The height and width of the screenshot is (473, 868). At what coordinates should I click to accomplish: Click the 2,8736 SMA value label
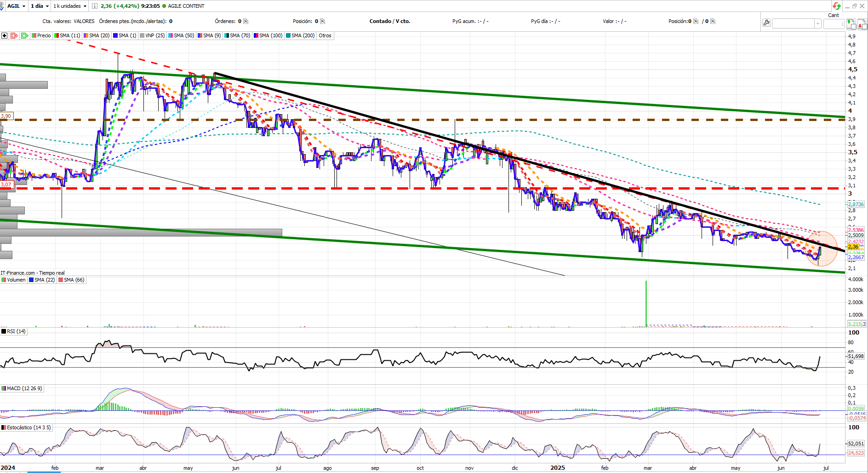[856, 204]
